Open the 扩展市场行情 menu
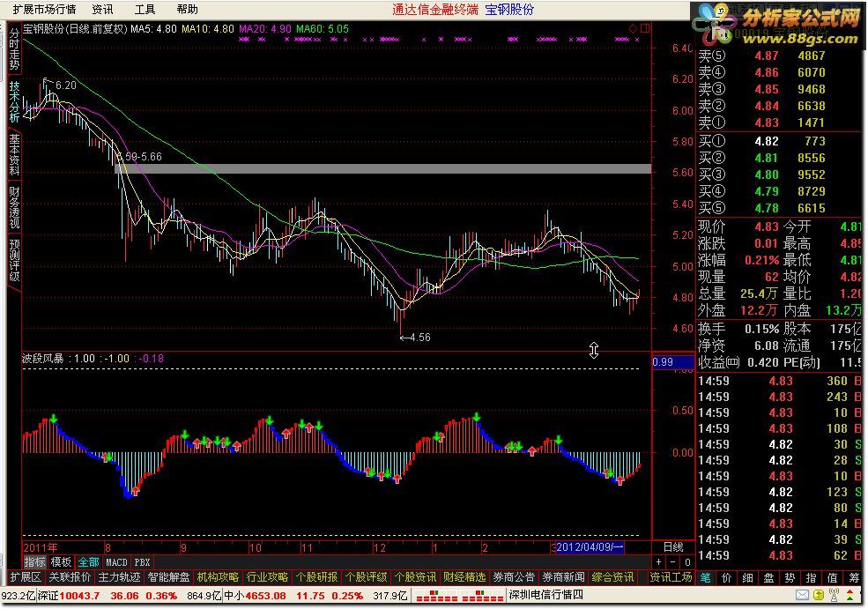Viewport: 868px width, 609px height. coord(44,10)
